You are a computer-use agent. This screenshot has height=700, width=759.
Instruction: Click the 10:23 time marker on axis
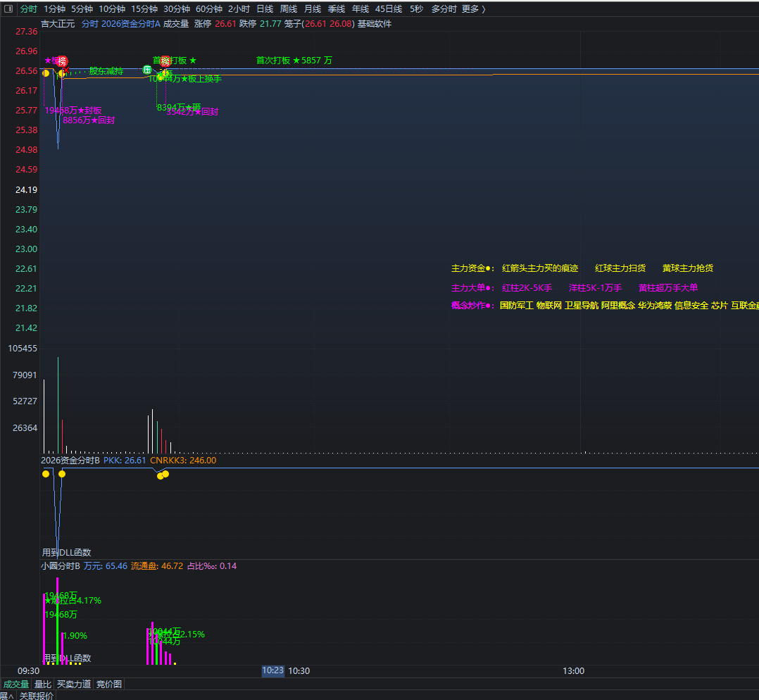[x=272, y=670]
